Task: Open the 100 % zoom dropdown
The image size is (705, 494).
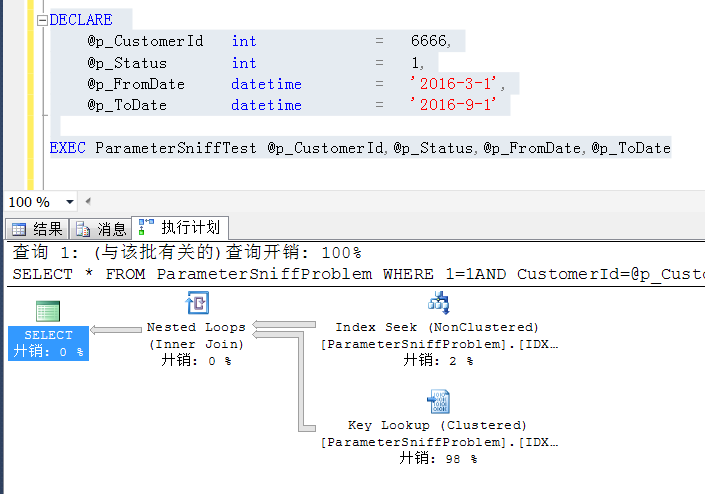Action: [67, 202]
